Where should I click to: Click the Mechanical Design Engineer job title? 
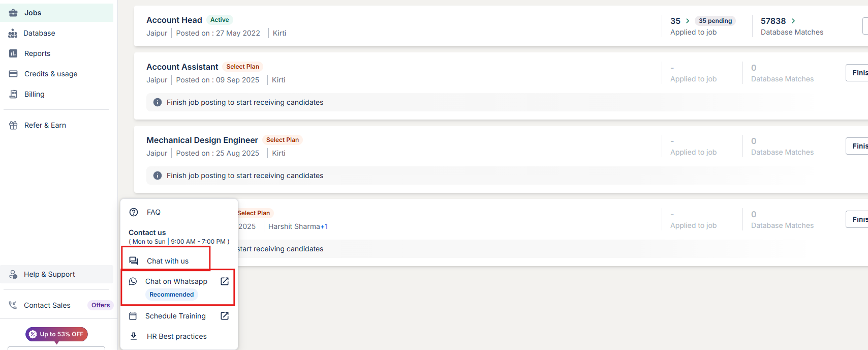tap(202, 140)
